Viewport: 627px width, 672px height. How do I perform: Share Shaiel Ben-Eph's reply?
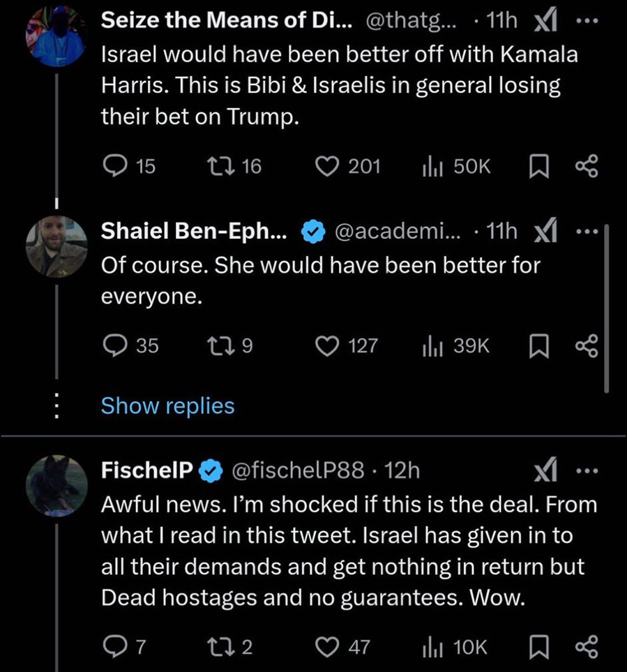click(586, 345)
